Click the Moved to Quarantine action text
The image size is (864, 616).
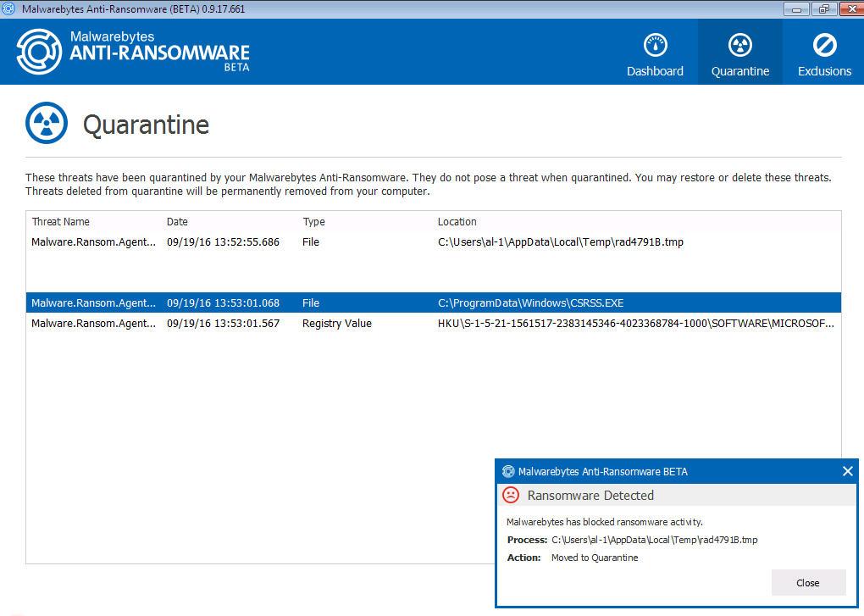pyautogui.click(x=595, y=558)
